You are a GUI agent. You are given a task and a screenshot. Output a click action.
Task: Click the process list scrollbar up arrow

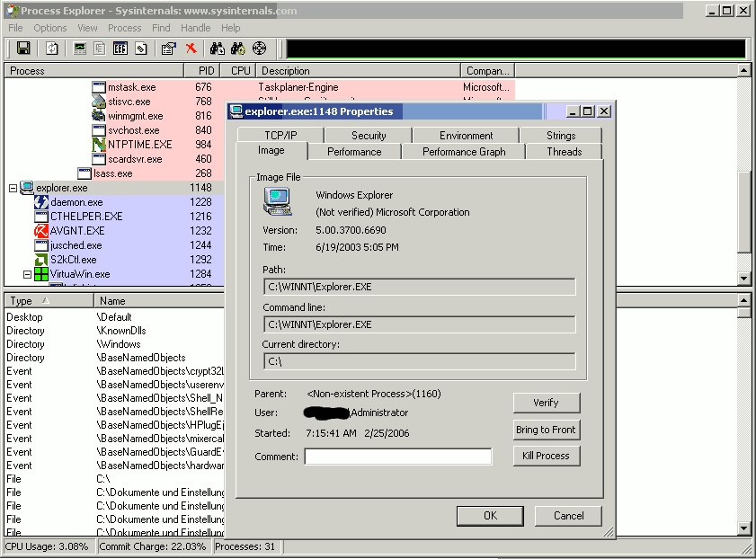point(744,71)
